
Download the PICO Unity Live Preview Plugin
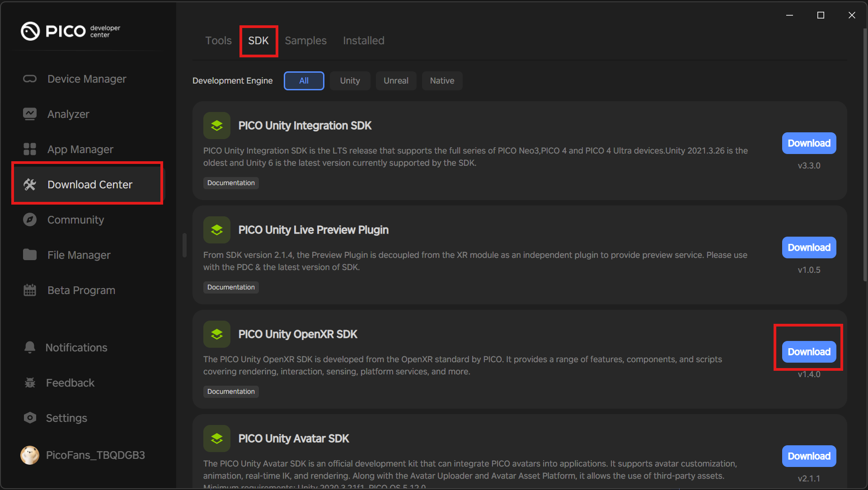click(809, 247)
